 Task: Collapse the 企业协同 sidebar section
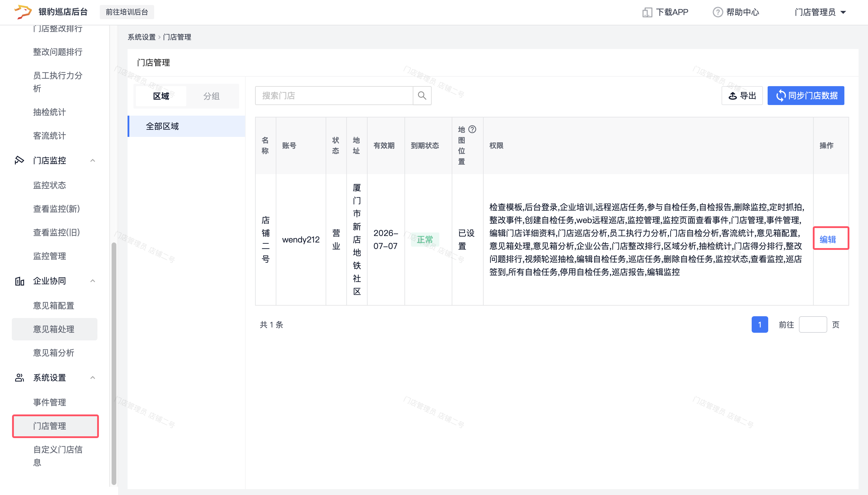coord(92,281)
